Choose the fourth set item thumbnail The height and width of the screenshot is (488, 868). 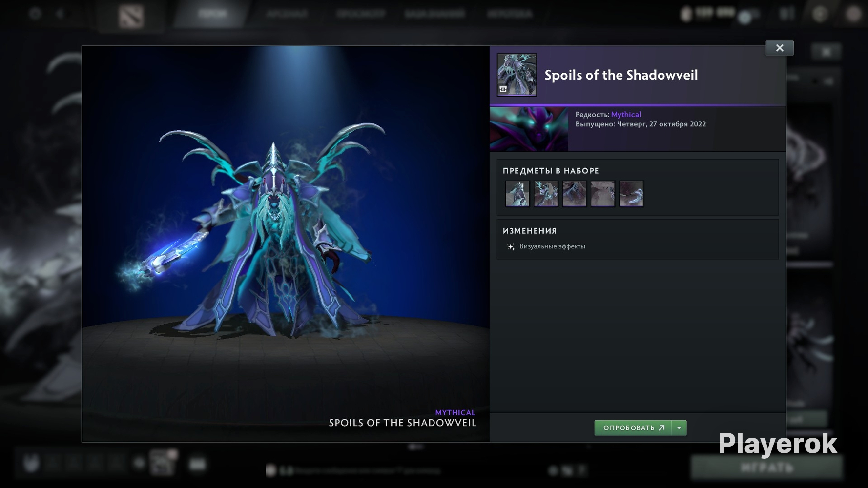point(602,194)
